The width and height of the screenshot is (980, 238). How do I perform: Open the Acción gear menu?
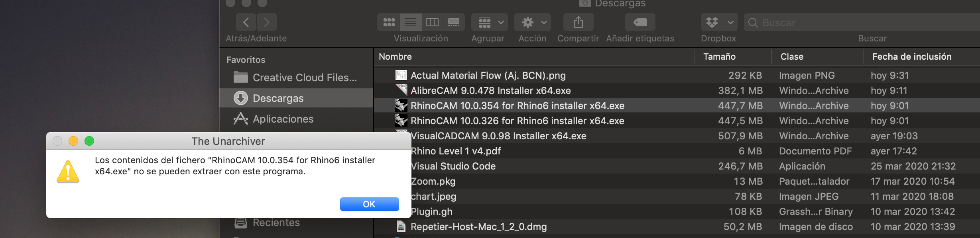click(533, 22)
